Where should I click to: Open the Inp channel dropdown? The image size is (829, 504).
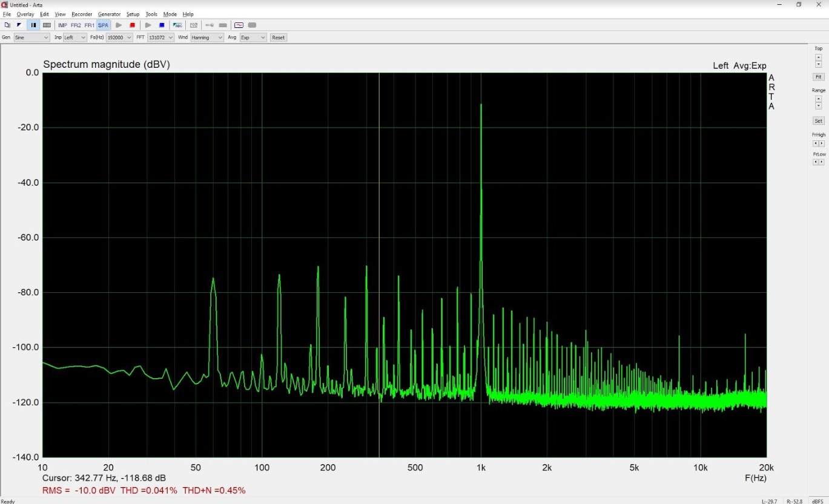click(x=75, y=38)
